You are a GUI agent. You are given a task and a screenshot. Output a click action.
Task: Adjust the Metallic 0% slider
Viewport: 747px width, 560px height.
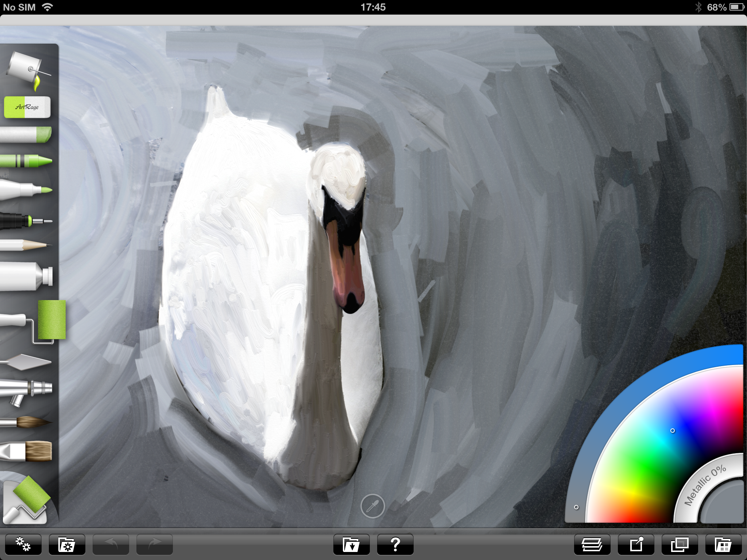(705, 486)
